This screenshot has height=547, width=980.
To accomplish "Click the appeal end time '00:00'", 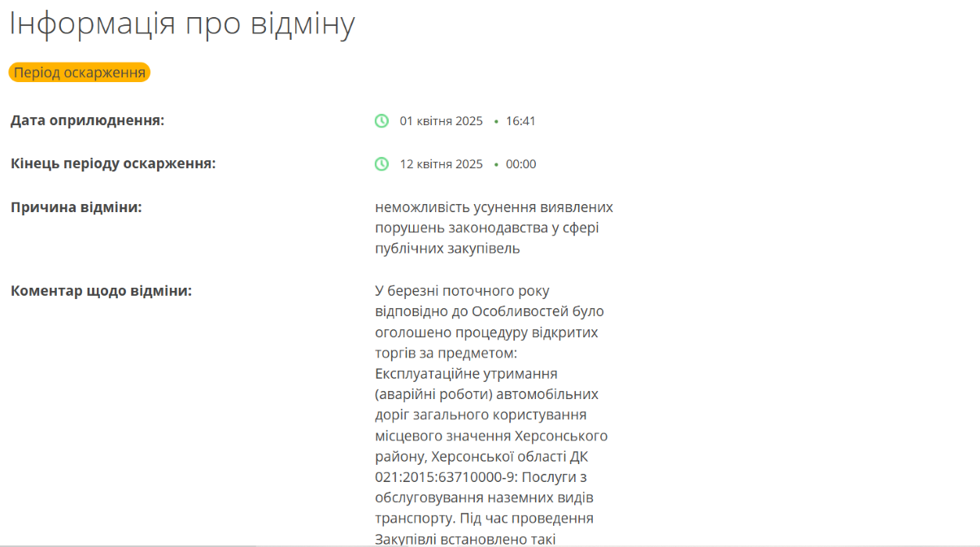I will tap(520, 164).
